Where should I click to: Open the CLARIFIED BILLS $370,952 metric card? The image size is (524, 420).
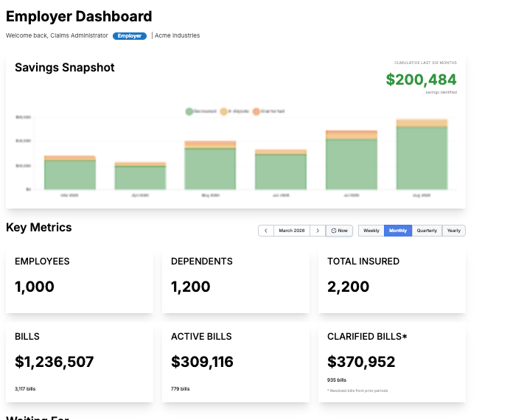click(x=392, y=363)
